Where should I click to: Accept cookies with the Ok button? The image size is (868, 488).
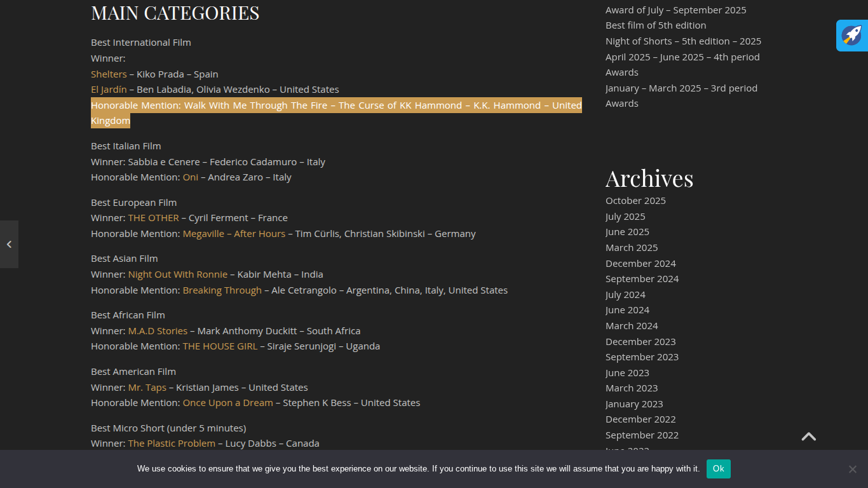(x=718, y=469)
